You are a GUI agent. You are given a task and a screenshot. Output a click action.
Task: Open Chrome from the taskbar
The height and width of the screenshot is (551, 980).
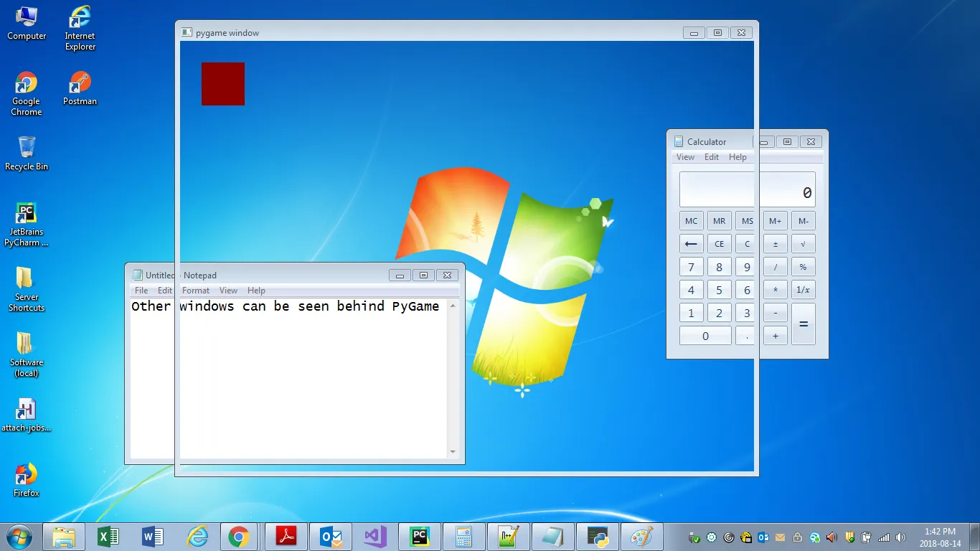[x=239, y=537]
